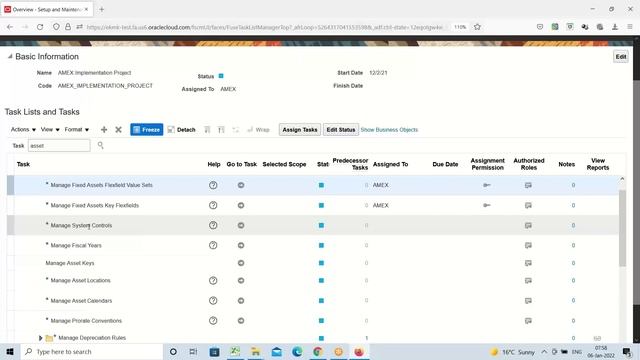Reload the page in browser
This screenshot has height=360, width=640.
[40, 27]
